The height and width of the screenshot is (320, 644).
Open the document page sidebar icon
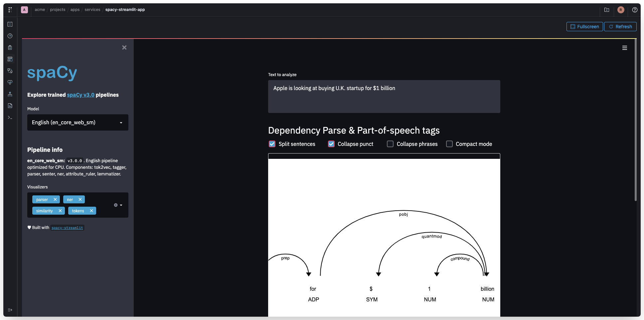click(10, 106)
